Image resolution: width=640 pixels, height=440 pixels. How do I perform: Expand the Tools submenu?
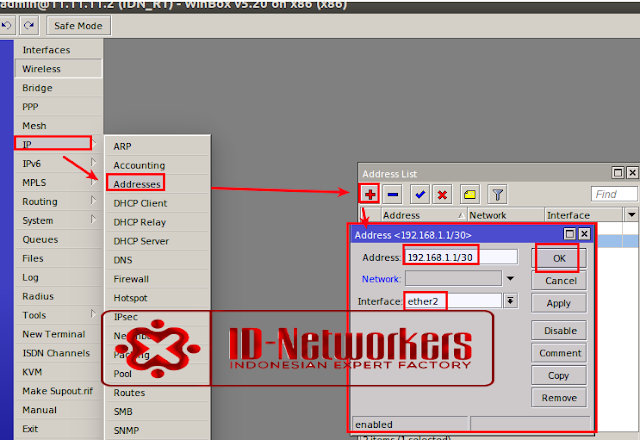click(58, 315)
